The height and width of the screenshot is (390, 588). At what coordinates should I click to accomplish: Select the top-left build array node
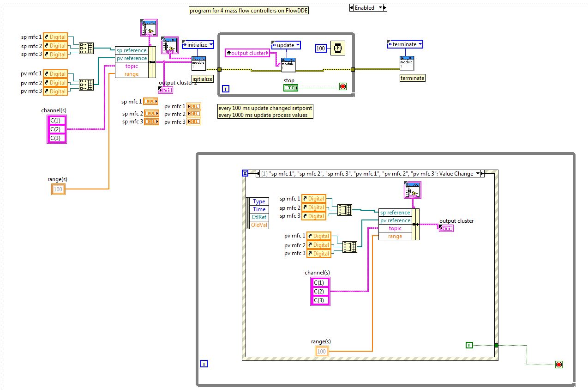point(86,48)
